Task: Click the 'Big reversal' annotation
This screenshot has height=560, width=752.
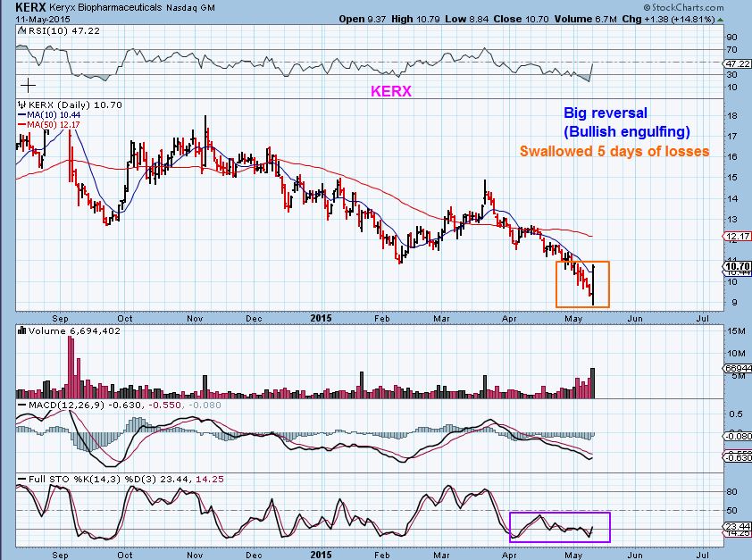Action: 606,113
